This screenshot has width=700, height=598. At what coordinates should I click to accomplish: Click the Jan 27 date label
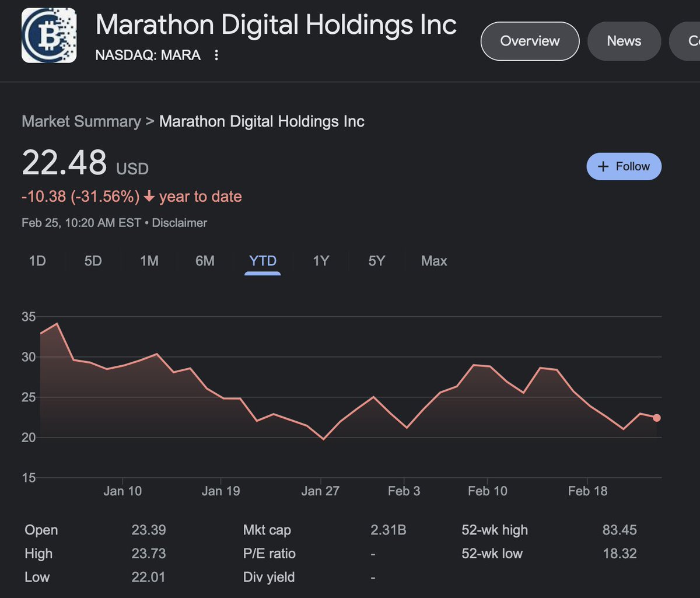pos(320,491)
